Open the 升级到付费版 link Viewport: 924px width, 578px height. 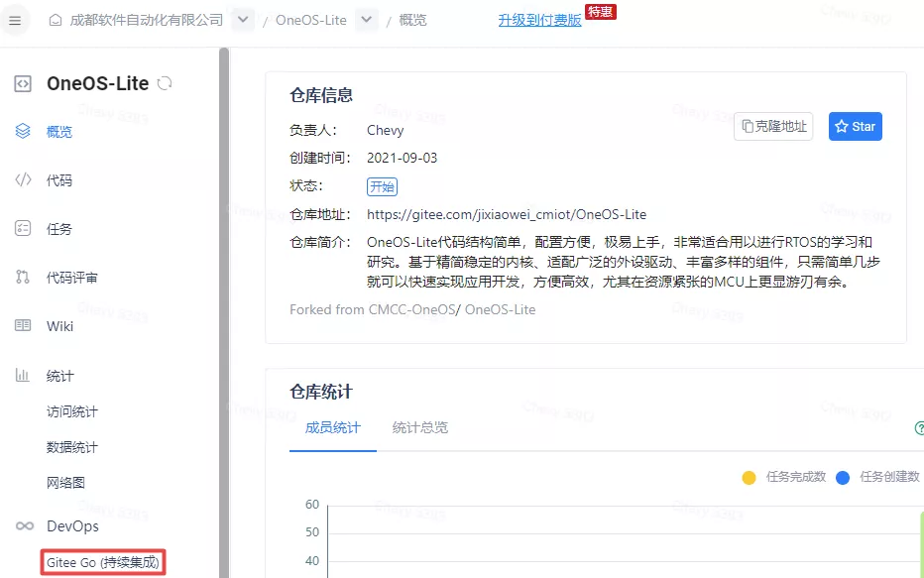point(539,20)
